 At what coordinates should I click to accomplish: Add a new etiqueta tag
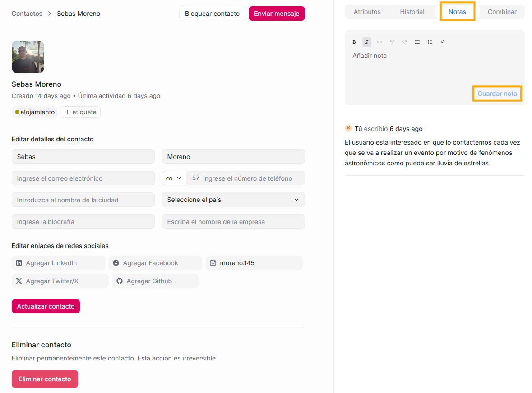(x=80, y=112)
